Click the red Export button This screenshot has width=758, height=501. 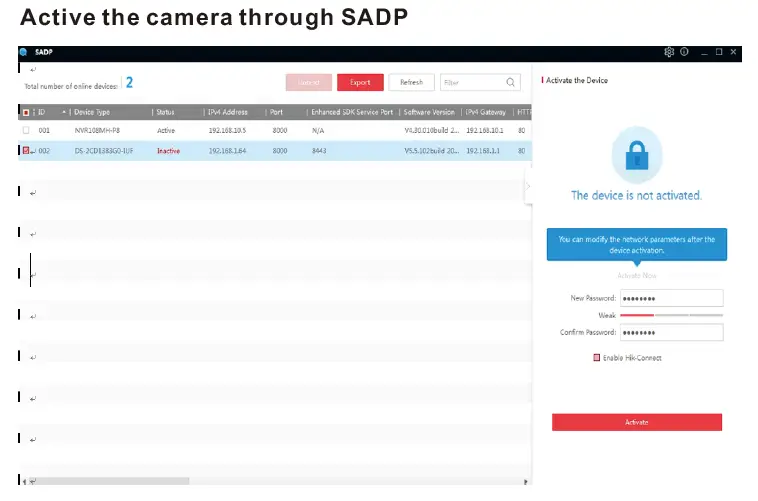coord(360,82)
